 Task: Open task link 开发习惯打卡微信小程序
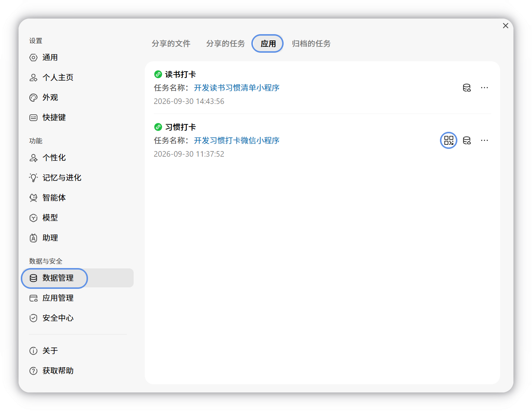(x=236, y=140)
